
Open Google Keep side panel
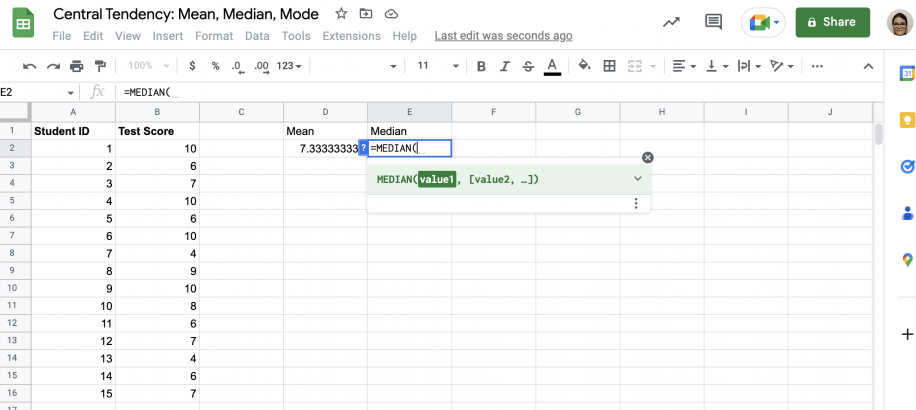tap(907, 120)
